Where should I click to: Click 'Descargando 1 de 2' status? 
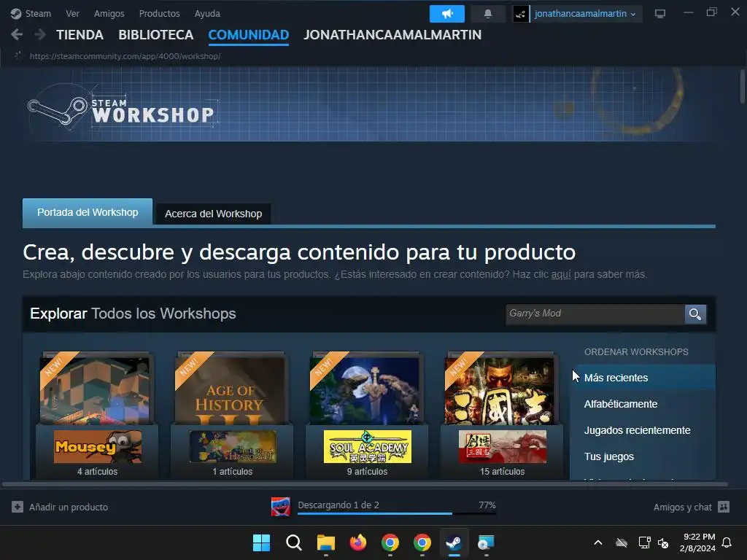(338, 505)
